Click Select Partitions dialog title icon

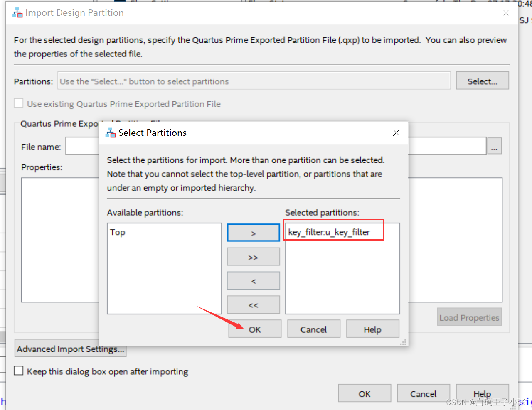click(111, 133)
